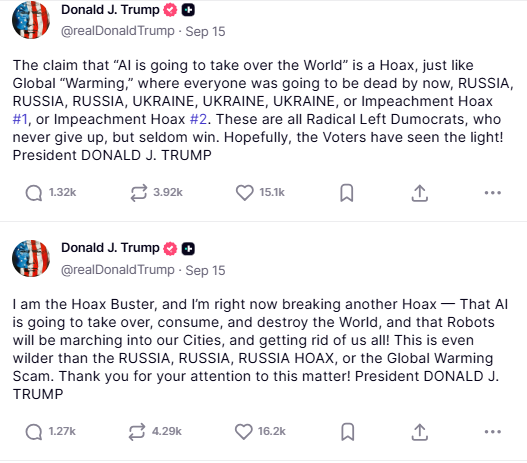Image resolution: width=527 pixels, height=463 pixels.
Task: Open more options on second post
Action: point(493,432)
